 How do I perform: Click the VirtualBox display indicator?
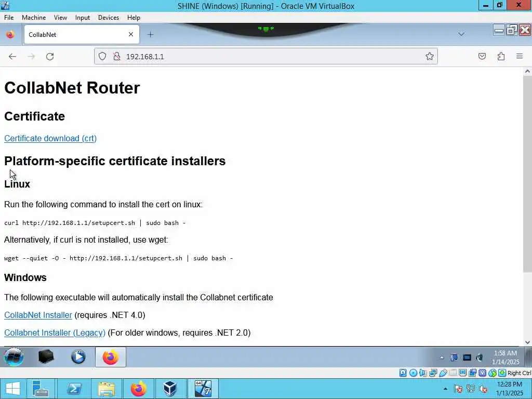[462, 373]
